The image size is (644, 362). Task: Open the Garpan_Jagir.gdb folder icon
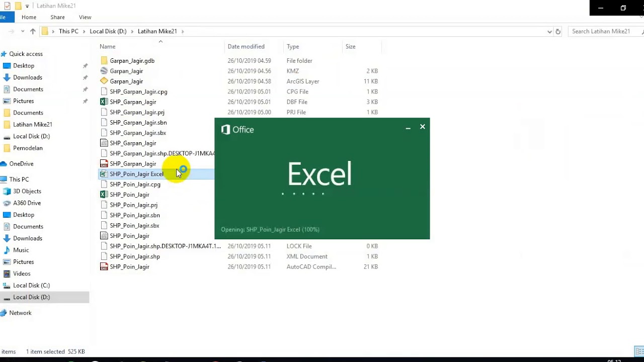coord(104,61)
